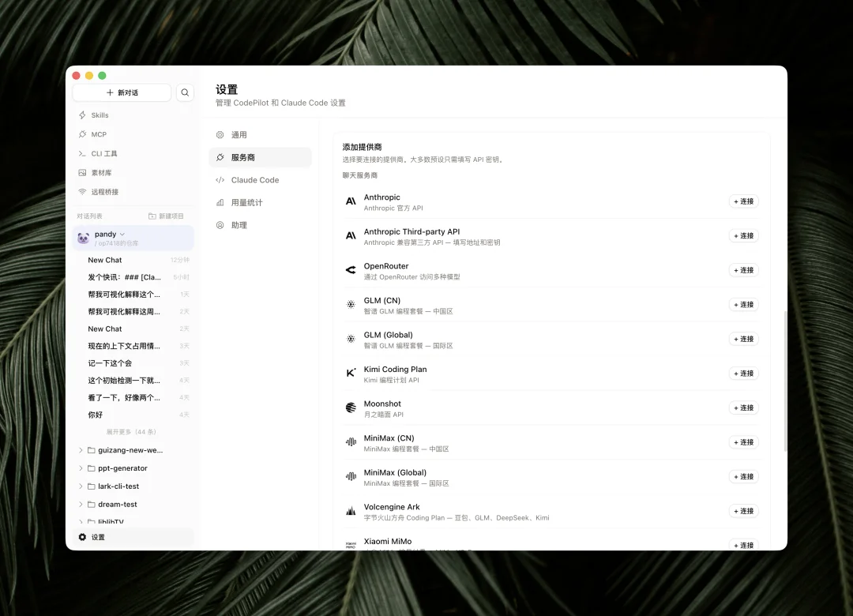Click the Moonshot provider logo

tap(350, 408)
